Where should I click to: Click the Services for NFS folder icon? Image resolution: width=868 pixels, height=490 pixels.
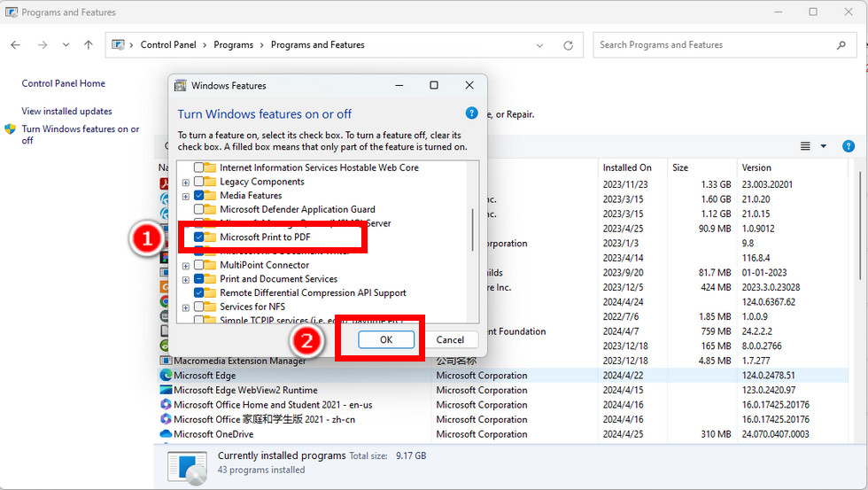210,307
